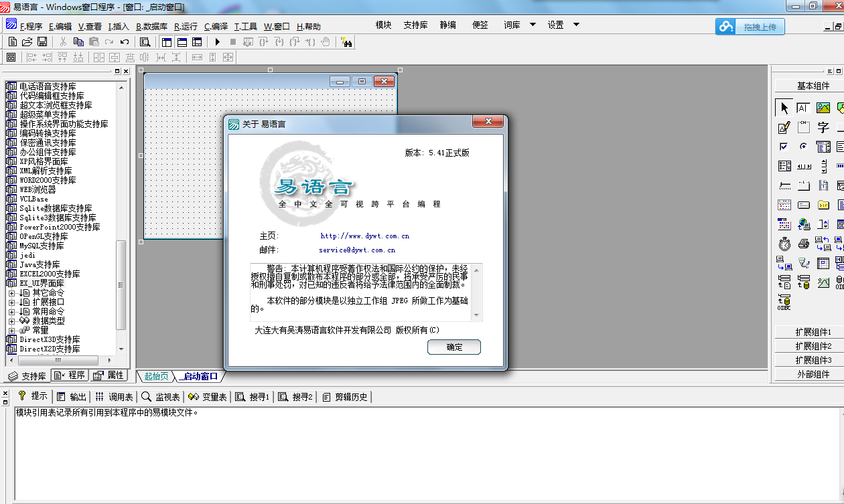This screenshot has width=844, height=504.
Task: Click the Save floppy disk icon
Action: coord(42,41)
